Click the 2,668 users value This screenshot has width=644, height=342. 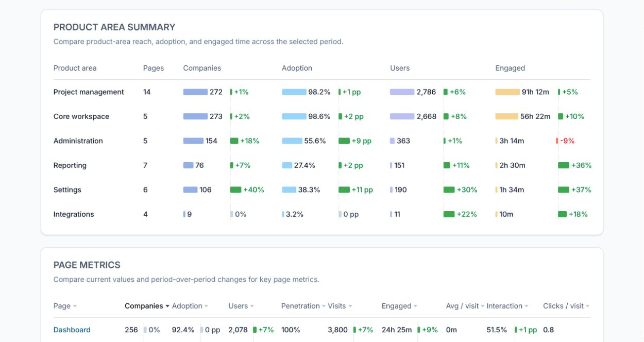427,116
